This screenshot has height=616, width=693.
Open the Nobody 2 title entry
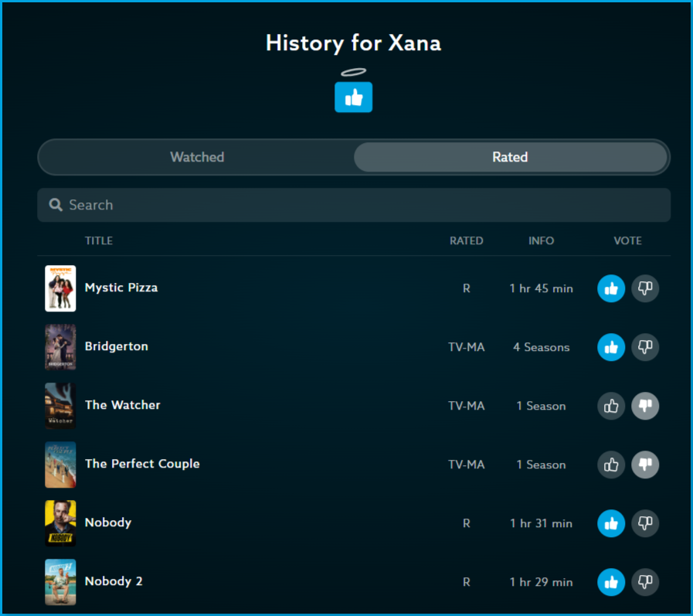click(114, 581)
